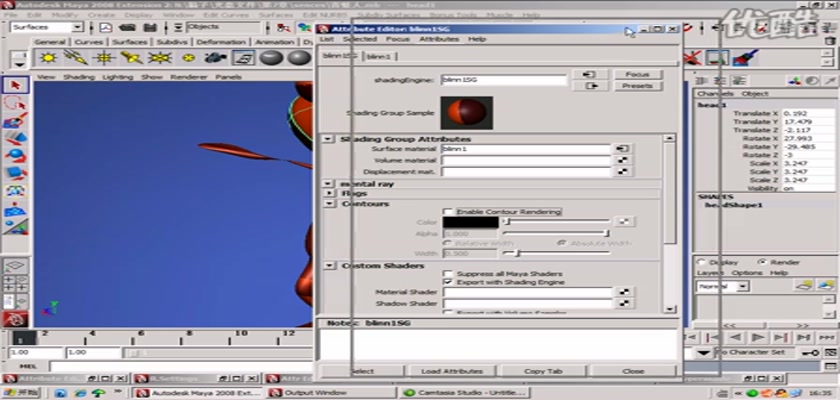Select the arrow Select tool in toolbox
The height and width of the screenshot is (400, 840).
pyautogui.click(x=16, y=85)
